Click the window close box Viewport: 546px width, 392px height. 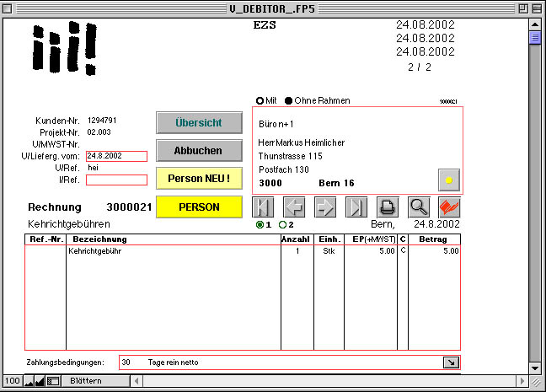click(x=8, y=8)
